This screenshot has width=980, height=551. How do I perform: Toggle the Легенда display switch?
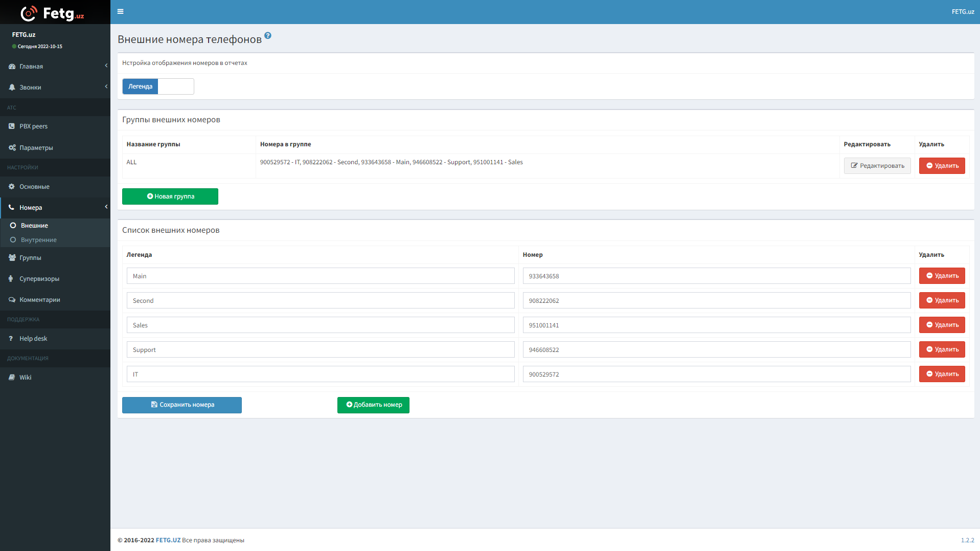point(158,86)
